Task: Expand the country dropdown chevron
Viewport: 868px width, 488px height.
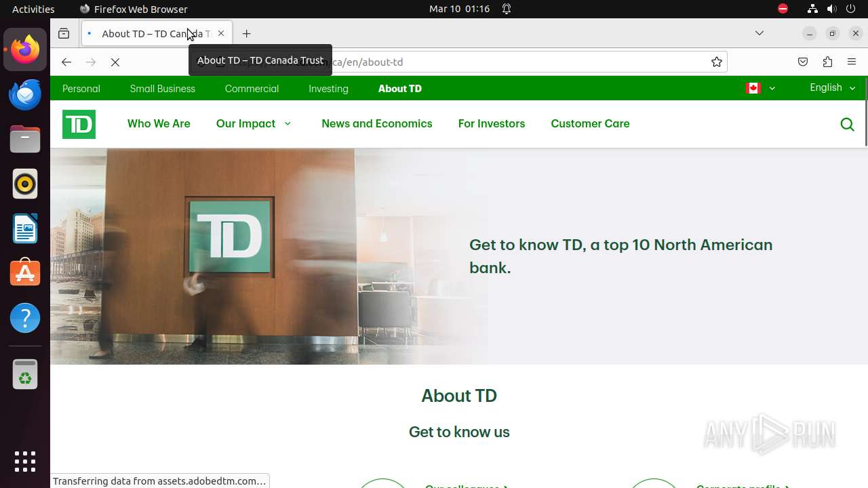Action: point(772,88)
